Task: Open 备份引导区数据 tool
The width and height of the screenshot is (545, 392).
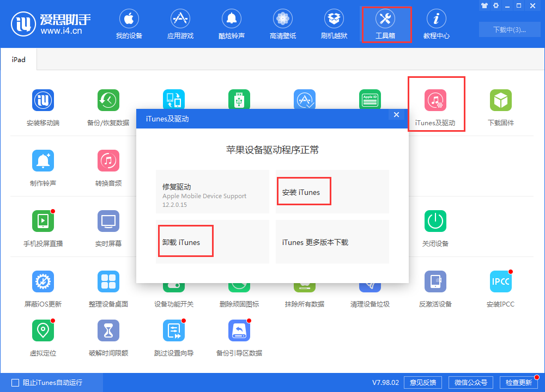Action: (x=239, y=338)
